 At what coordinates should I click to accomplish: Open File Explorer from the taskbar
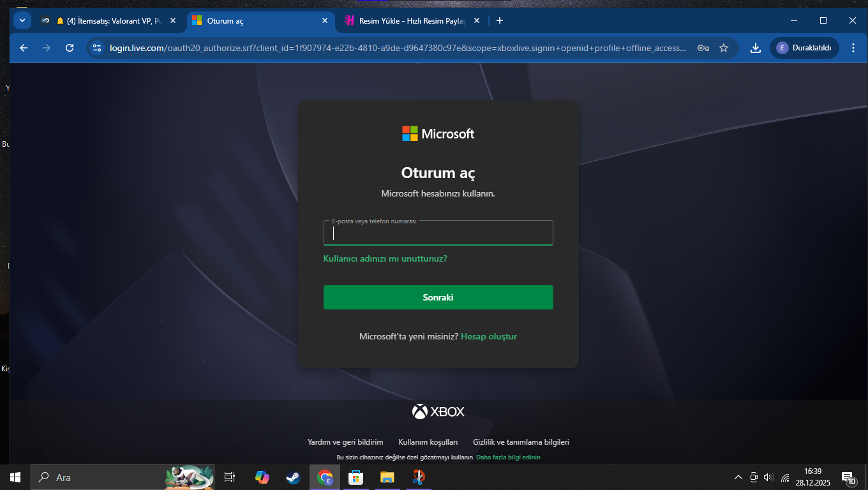pyautogui.click(x=387, y=477)
